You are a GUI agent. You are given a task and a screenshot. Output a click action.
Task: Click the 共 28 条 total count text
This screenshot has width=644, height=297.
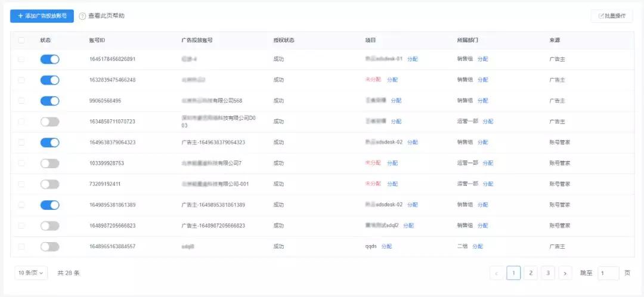click(69, 273)
